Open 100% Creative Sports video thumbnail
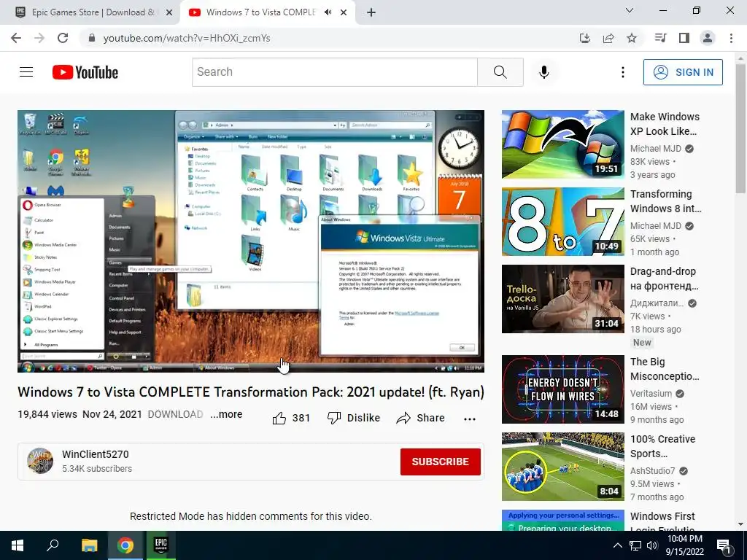The height and width of the screenshot is (560, 747). click(x=562, y=466)
